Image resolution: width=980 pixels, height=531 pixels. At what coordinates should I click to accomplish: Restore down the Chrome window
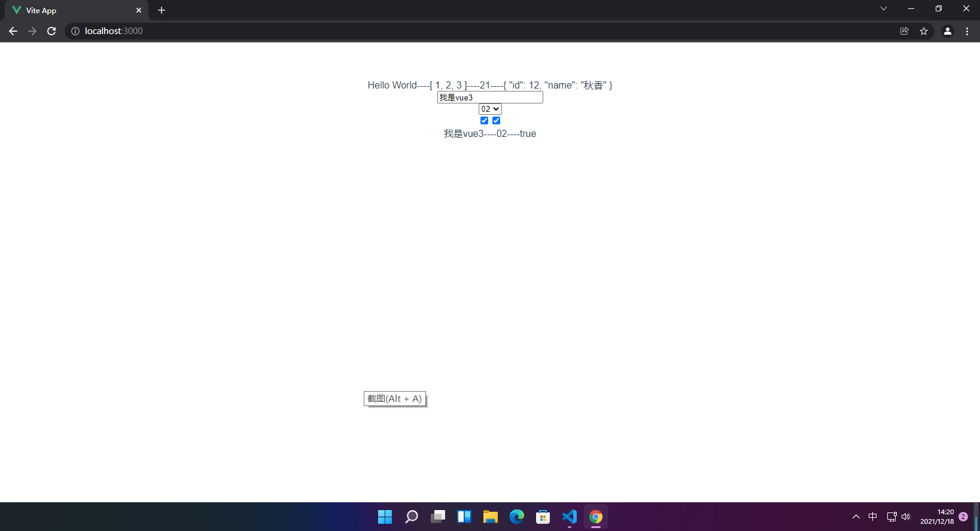coord(939,8)
